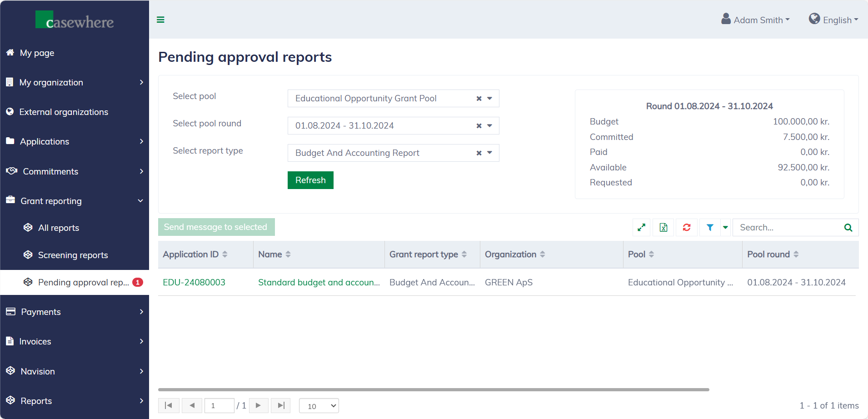Click the hamburger menu icon
This screenshot has height=419, width=868.
coord(160,20)
